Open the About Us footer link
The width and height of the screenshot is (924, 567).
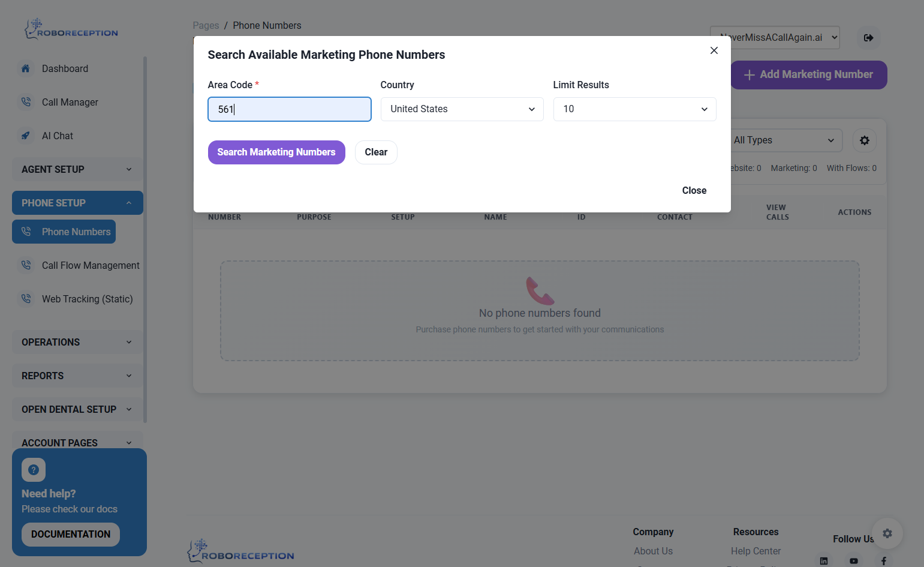pos(653,551)
